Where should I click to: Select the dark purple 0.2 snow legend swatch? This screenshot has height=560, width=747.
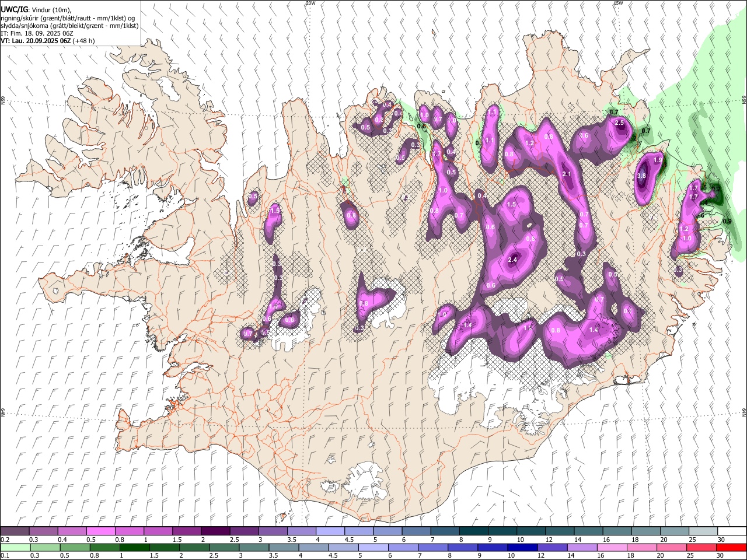[x=15, y=531]
